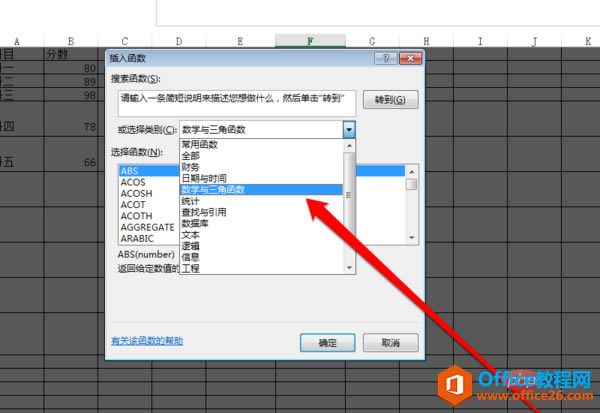
Task: Select 信息 category
Action: point(261,257)
